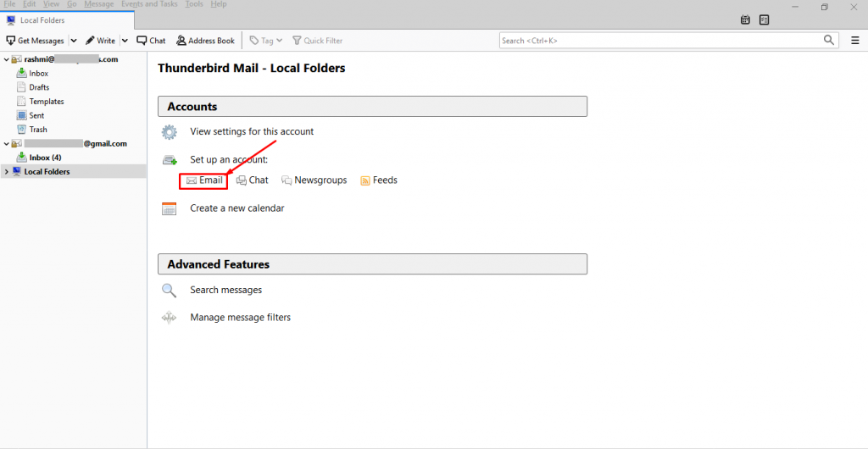
Task: Click Manage message filters
Action: [x=240, y=318]
